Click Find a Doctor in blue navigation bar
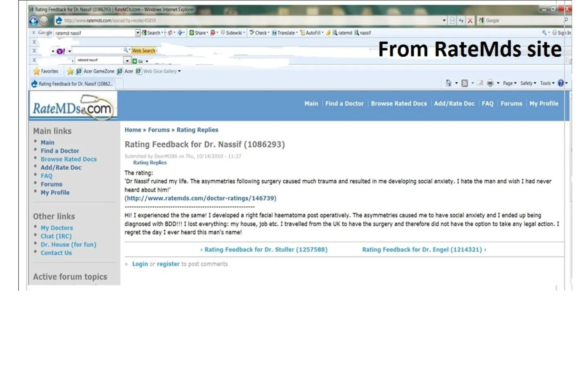This screenshot has width=588, height=368. [345, 103]
